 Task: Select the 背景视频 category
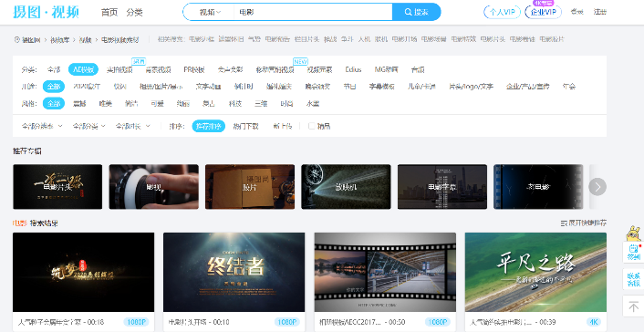tap(158, 69)
